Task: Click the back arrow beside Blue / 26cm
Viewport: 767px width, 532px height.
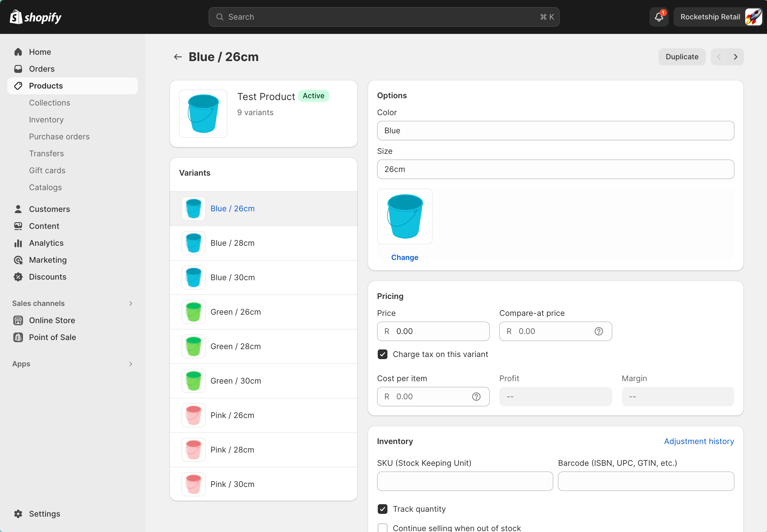Action: 178,57
